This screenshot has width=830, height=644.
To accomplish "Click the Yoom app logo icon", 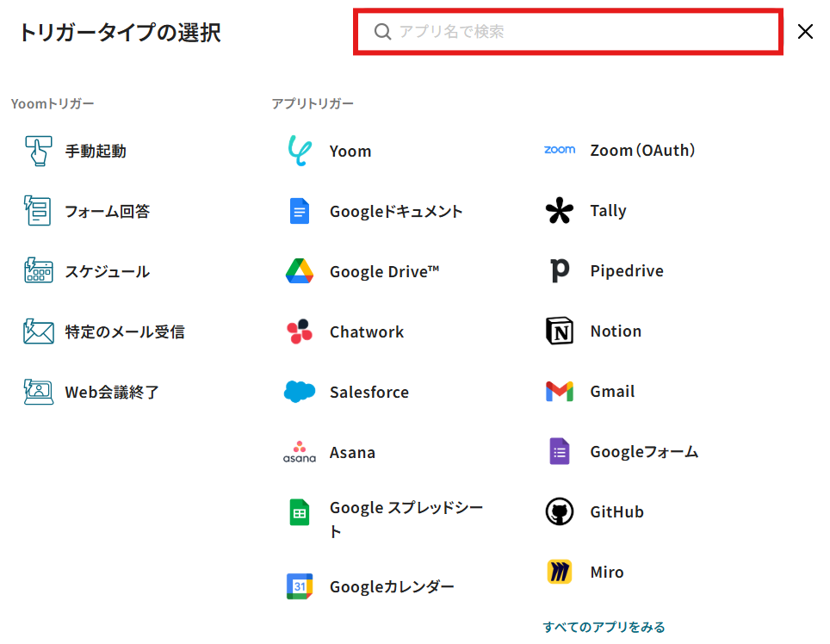I will 300,151.
